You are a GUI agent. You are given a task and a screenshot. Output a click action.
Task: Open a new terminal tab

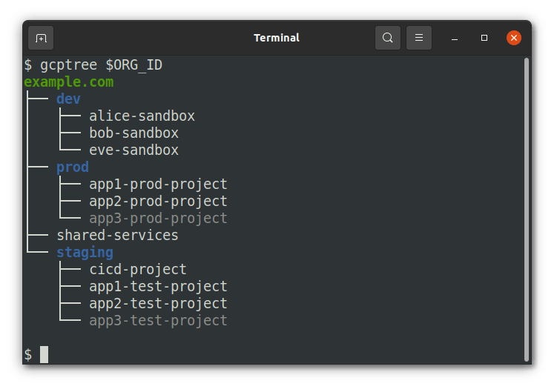pyautogui.click(x=41, y=38)
